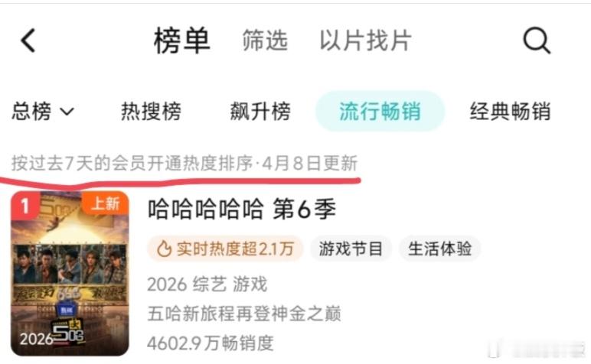Open search with magnifier icon
The height and width of the screenshot is (364, 591).
(x=537, y=41)
